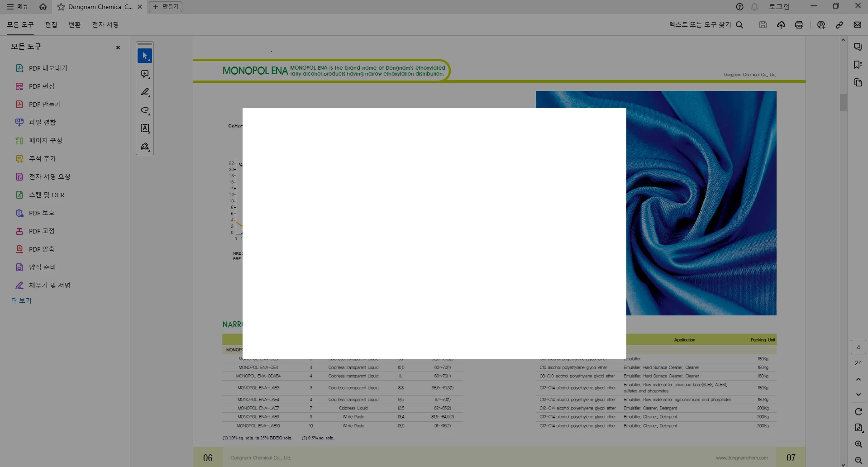The width and height of the screenshot is (868, 467).
Task: Close the Dongnam Chemical document tab
Action: [140, 7]
